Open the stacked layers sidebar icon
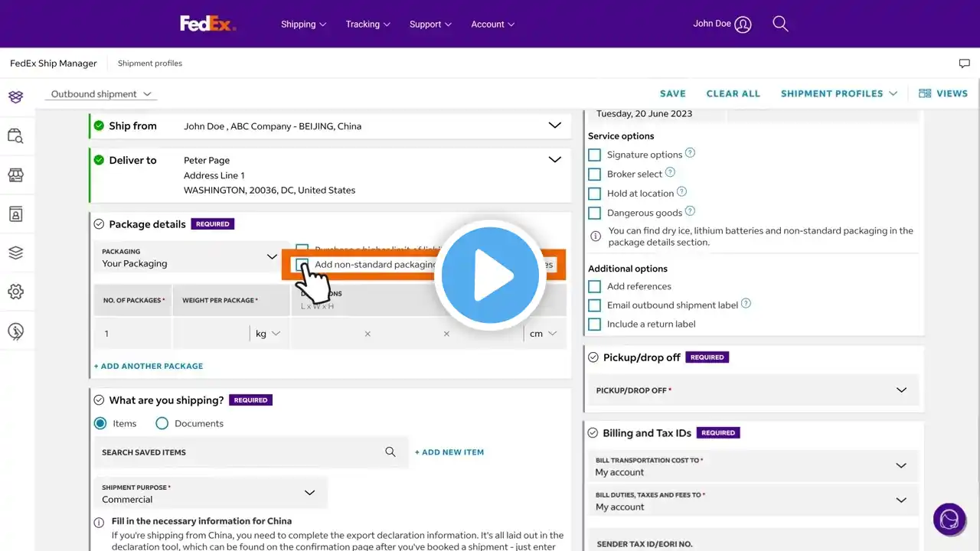This screenshot has height=551, width=980. tap(16, 253)
